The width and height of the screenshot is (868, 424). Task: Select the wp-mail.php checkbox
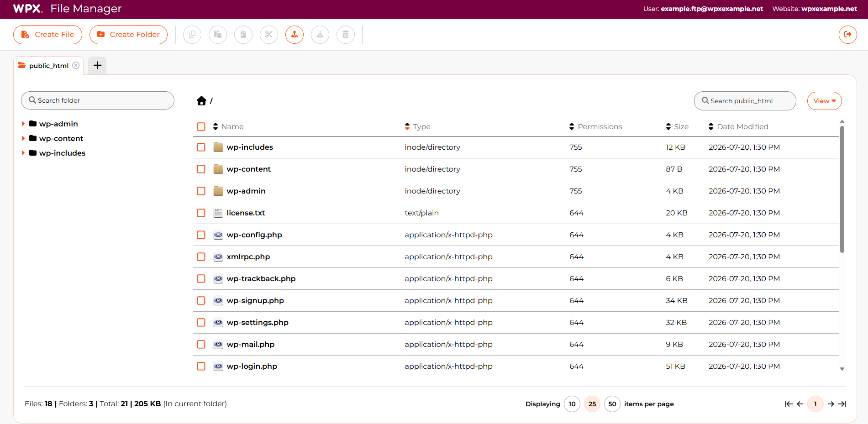click(x=201, y=344)
